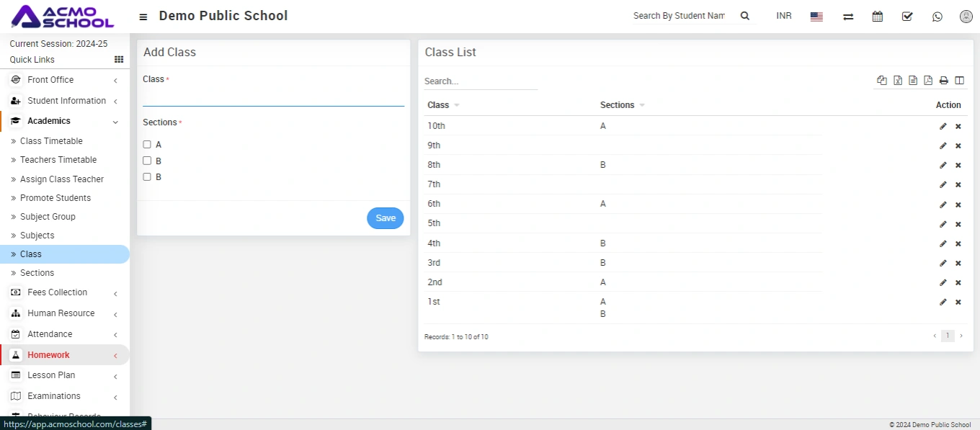Export class list as PDF
Viewport: 980px width, 430px height.
pyautogui.click(x=928, y=81)
